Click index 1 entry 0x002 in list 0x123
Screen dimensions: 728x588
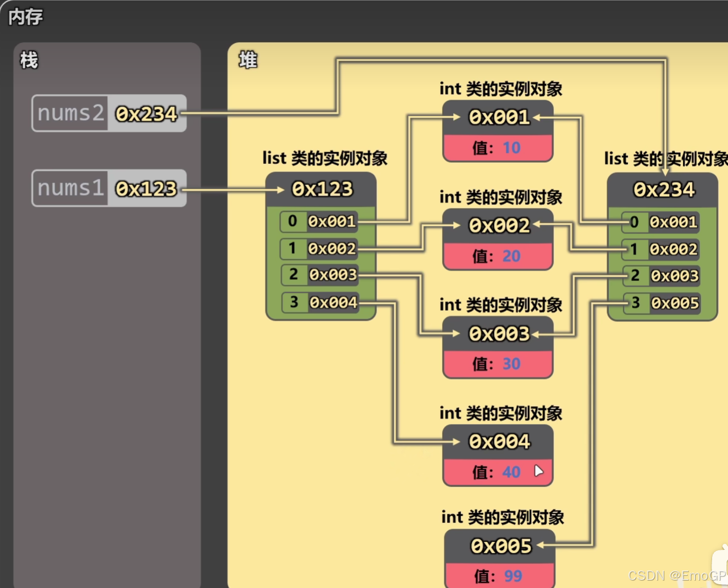[x=320, y=248]
